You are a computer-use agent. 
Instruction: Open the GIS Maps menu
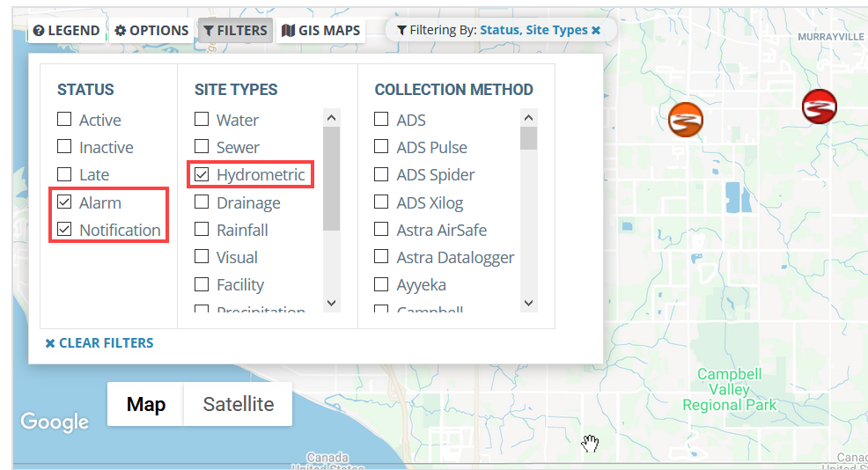[321, 31]
